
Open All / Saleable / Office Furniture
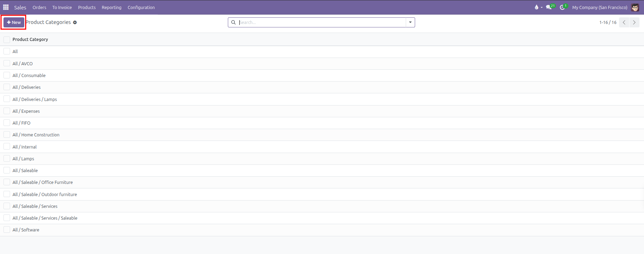pyautogui.click(x=43, y=182)
